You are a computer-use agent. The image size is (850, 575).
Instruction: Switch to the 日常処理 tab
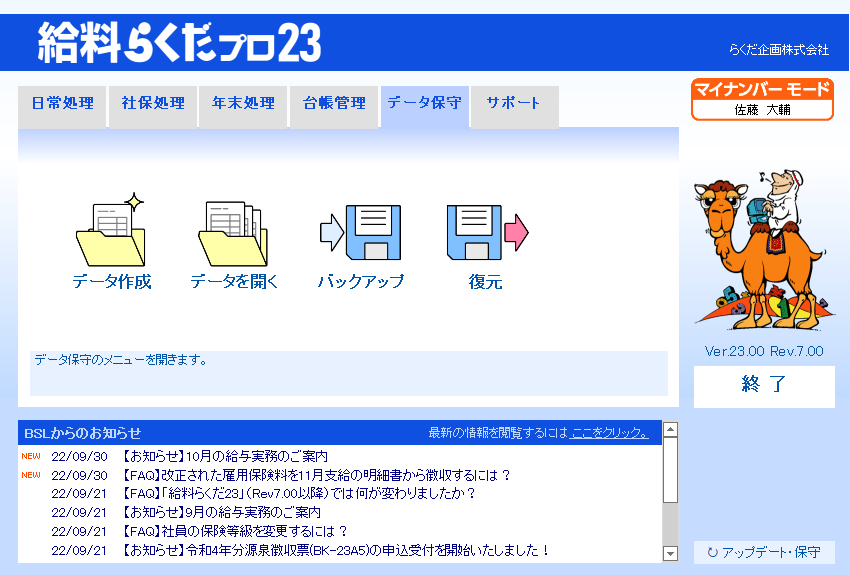click(62, 106)
